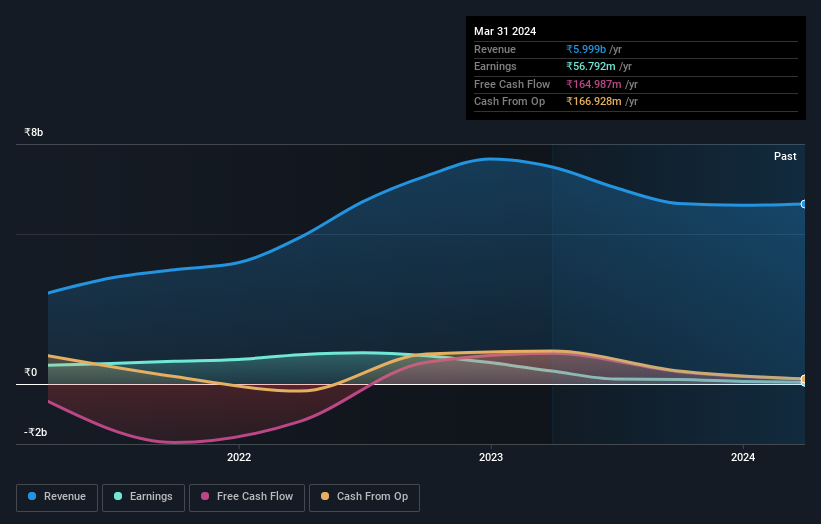Toggle the Earnings legend button
The width and height of the screenshot is (821, 524).
143,497
